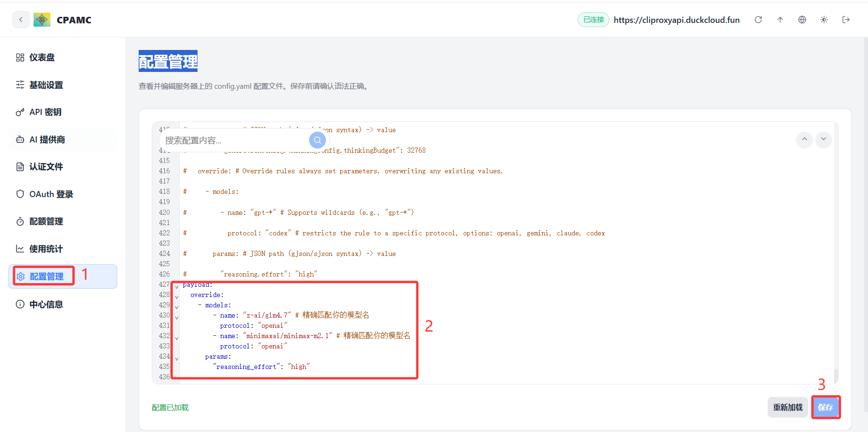Viewport: 868px width, 432px height.
Task: Toggle light/dark theme sun icon
Action: (824, 20)
